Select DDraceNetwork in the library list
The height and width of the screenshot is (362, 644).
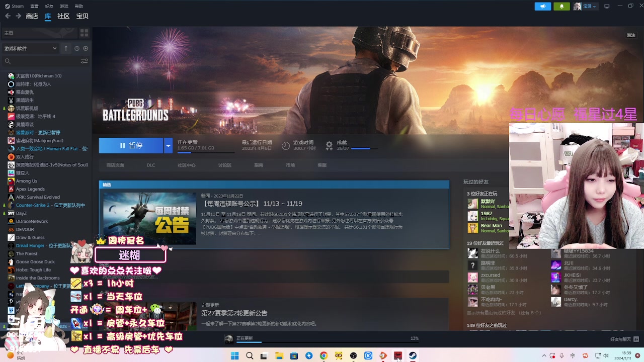(32, 221)
